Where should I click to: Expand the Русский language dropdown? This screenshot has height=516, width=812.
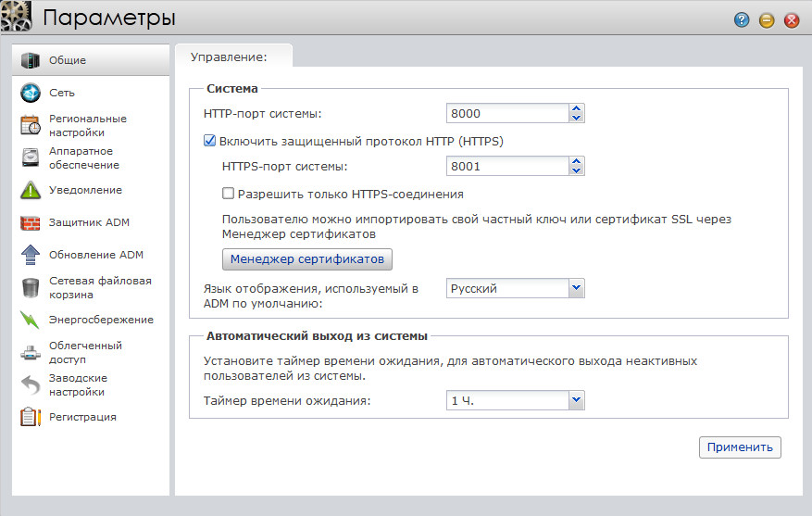click(576, 288)
